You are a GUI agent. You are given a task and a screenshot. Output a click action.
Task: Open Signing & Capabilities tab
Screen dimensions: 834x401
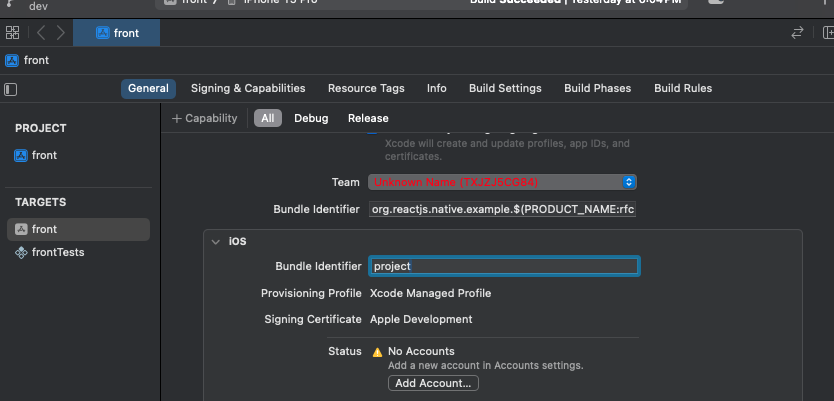coord(248,88)
